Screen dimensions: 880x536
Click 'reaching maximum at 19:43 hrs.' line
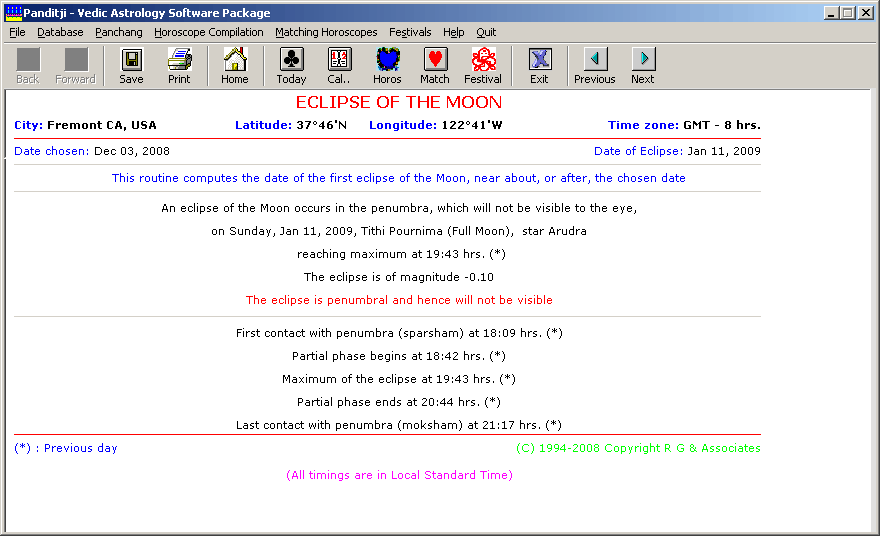(401, 254)
